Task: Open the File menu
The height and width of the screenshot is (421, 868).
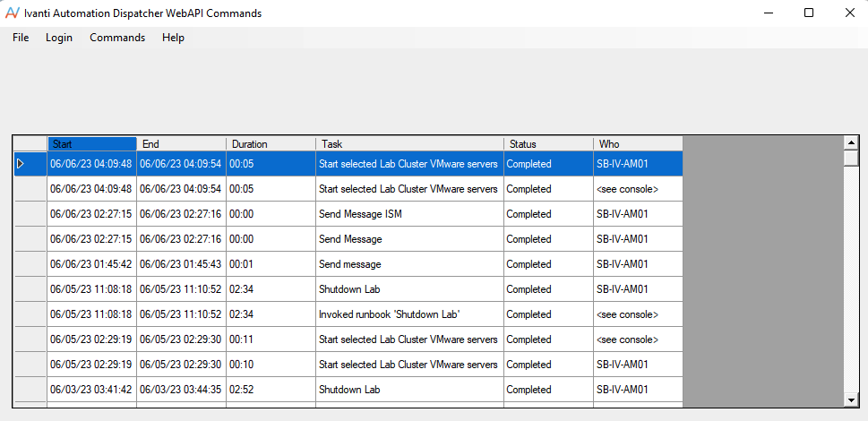Action: pos(21,38)
